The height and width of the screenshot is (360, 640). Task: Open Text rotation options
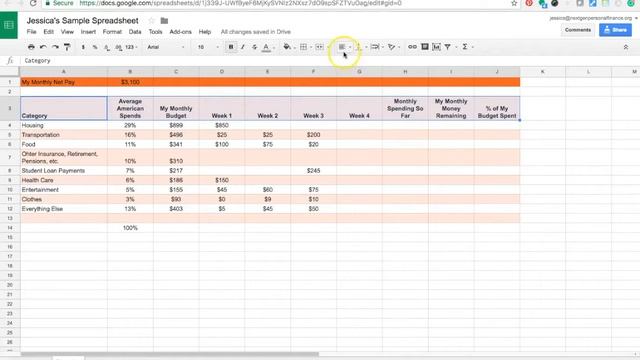pyautogui.click(x=391, y=47)
